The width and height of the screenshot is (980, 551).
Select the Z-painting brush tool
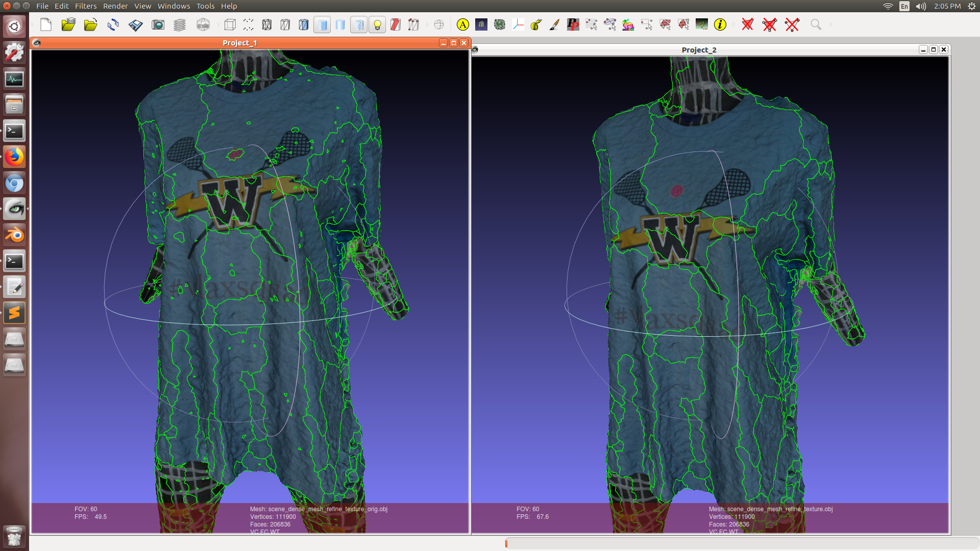point(554,24)
